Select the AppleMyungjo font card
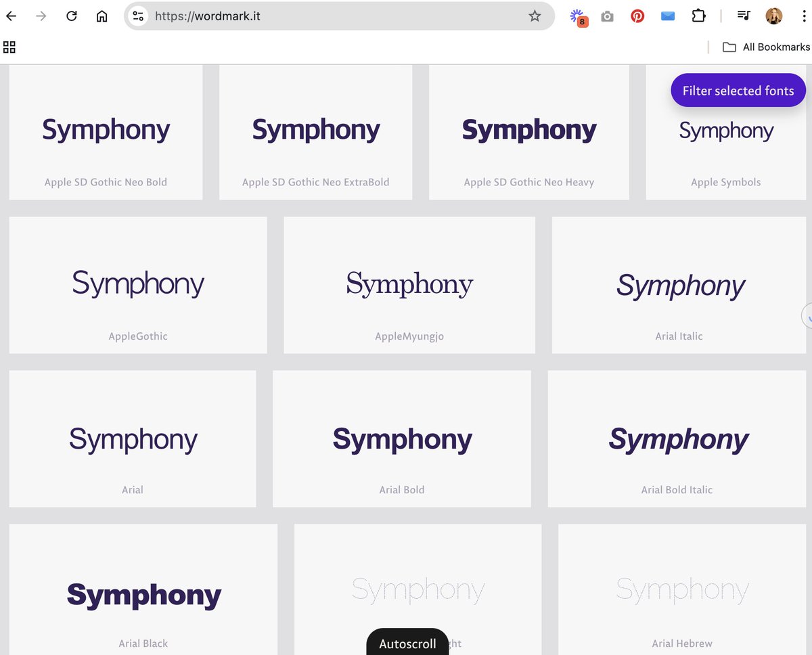 pos(409,285)
